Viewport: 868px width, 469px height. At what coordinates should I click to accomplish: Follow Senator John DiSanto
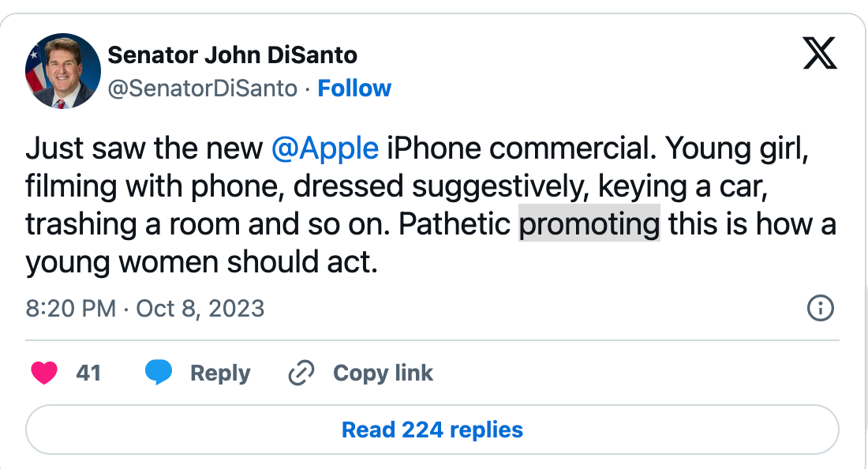pos(354,88)
